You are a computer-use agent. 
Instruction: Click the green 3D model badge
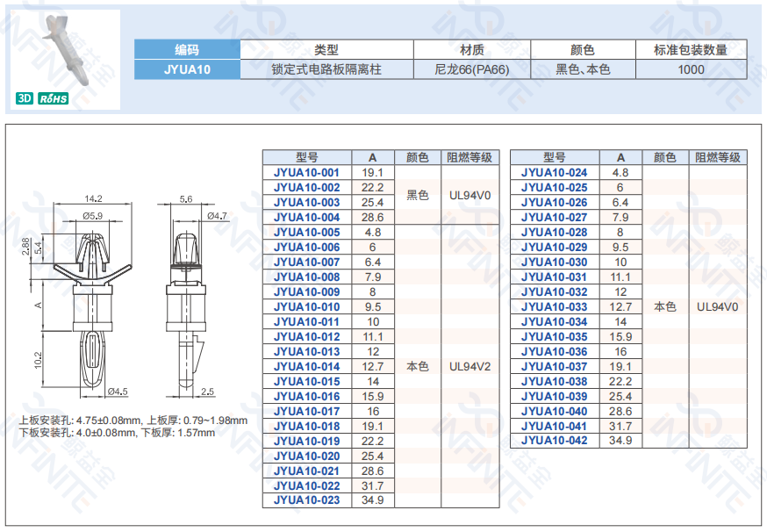(25, 99)
